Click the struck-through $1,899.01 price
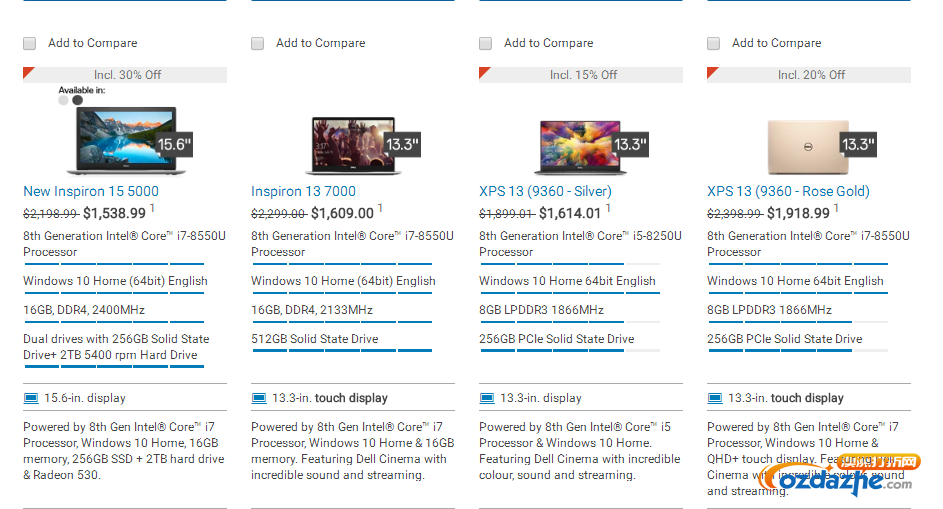 tap(507, 214)
